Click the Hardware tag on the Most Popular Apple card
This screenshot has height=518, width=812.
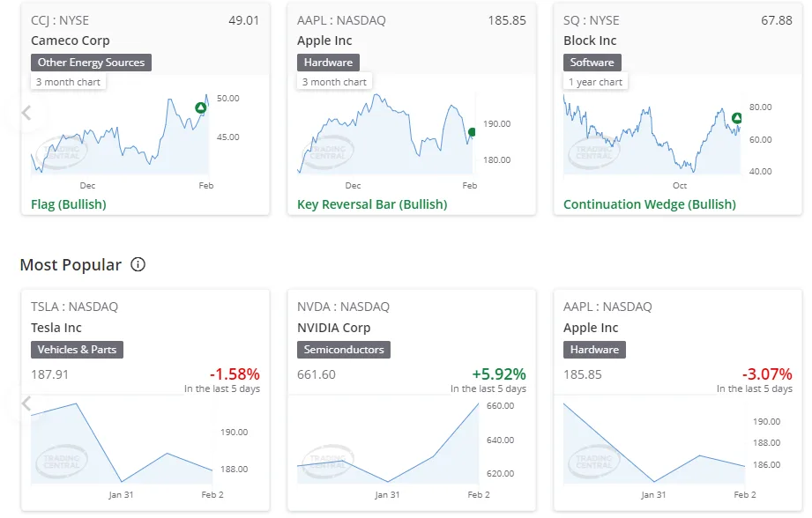(594, 350)
